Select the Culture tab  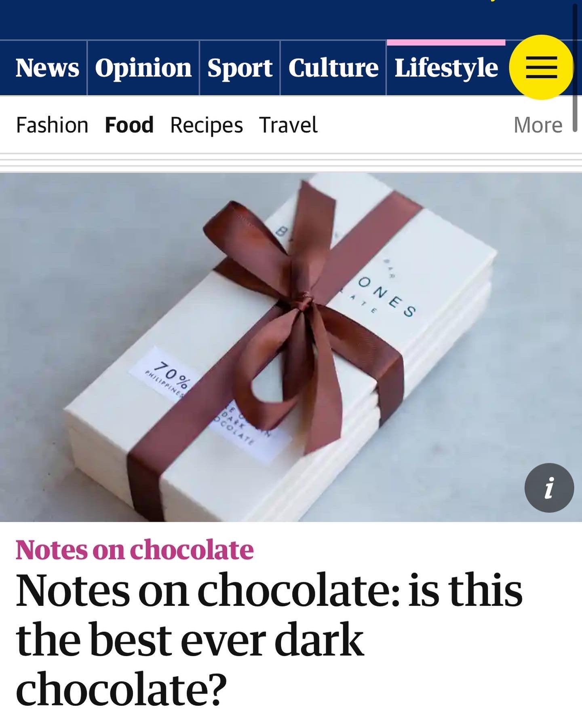(x=333, y=68)
